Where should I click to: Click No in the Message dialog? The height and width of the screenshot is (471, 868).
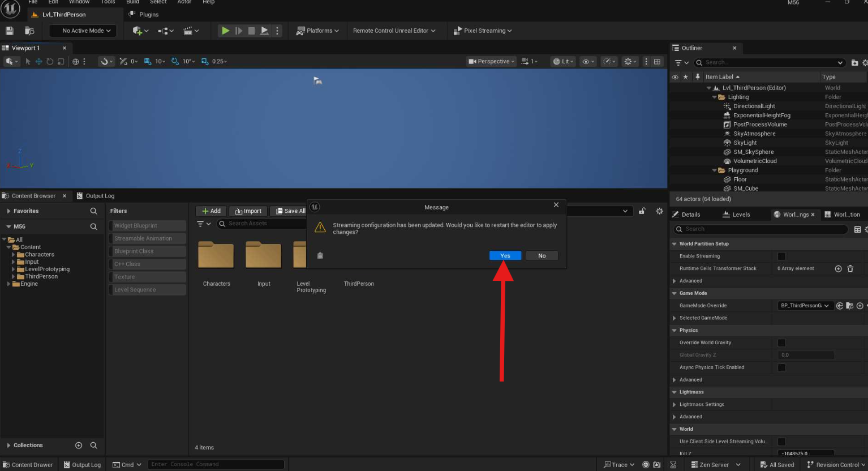point(542,256)
